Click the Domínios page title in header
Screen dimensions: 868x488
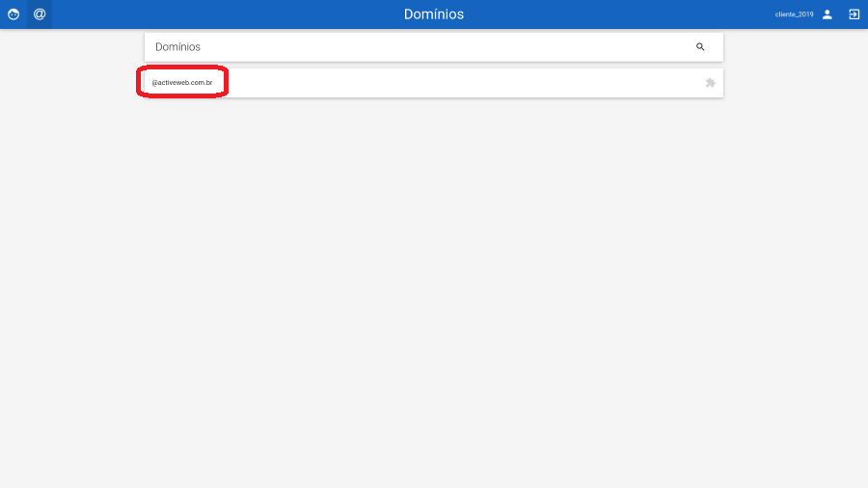click(434, 14)
